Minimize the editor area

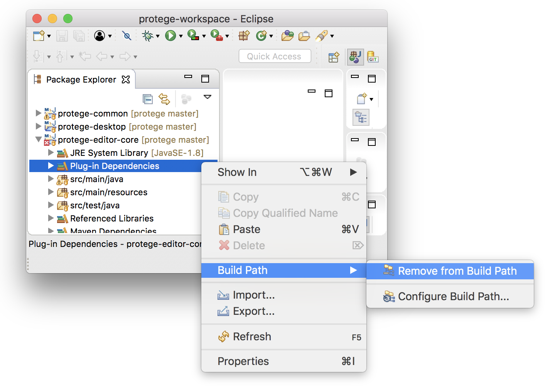click(x=312, y=91)
